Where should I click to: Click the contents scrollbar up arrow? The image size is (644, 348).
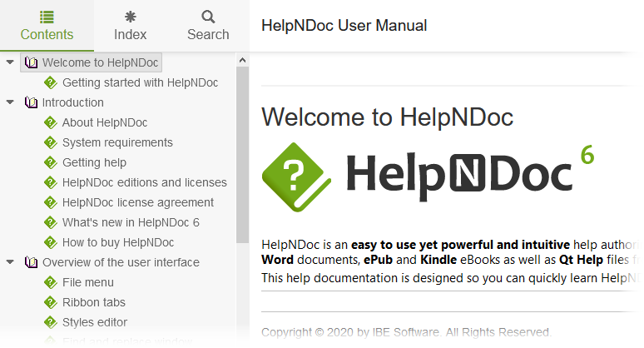pos(242,61)
